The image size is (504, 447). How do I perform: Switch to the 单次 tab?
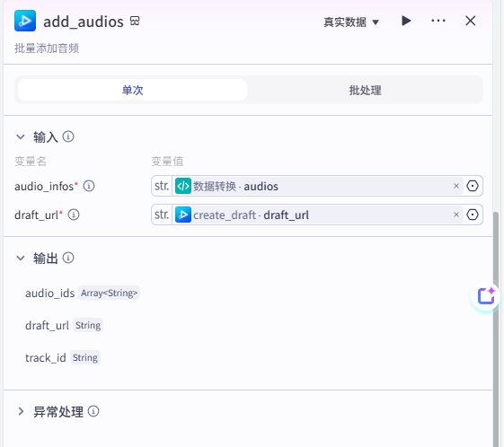132,90
